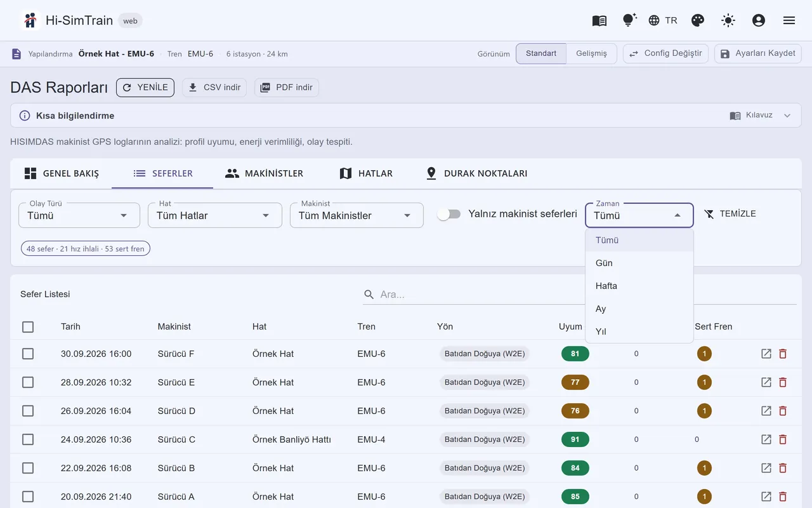Viewport: 812px width, 508px height.
Task: Delete the Sürücü A trip
Action: coord(783,497)
